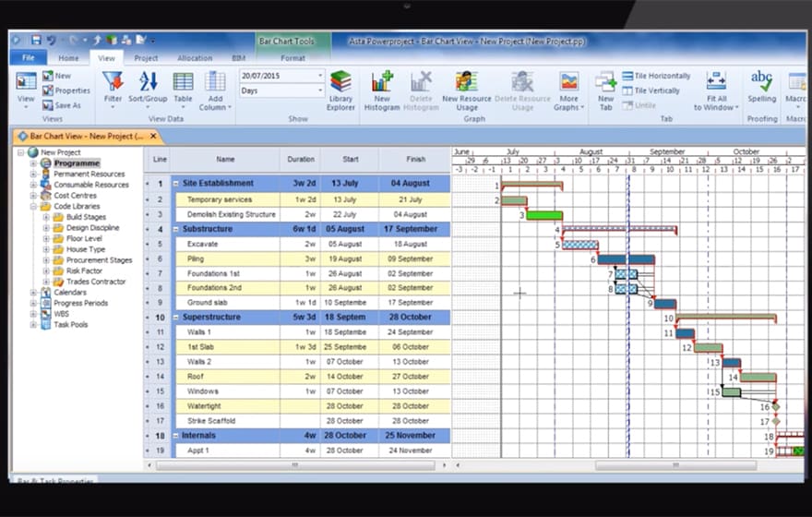Viewport: 812px width, 517px height.
Task: Open the date dropdown showing 20/07/2015
Action: (x=319, y=76)
